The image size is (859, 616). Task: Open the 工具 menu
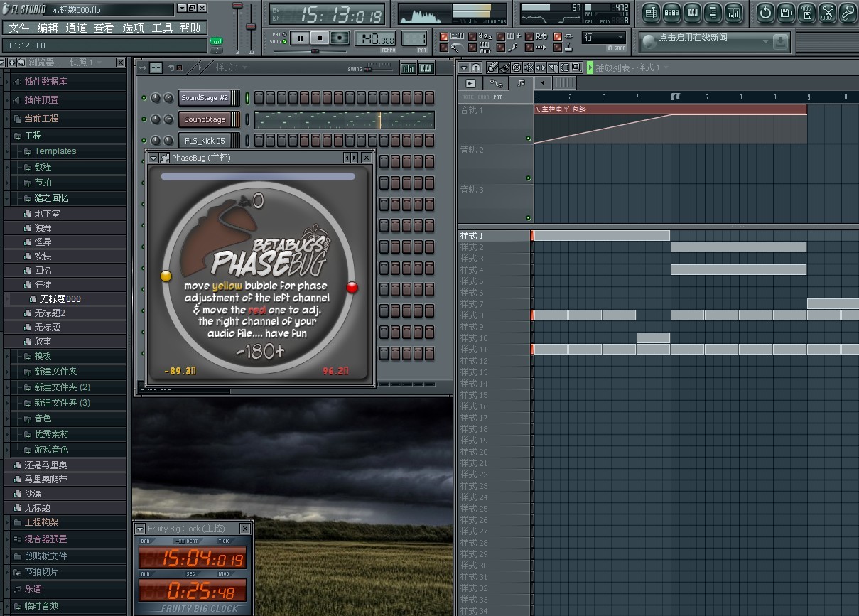click(x=162, y=28)
